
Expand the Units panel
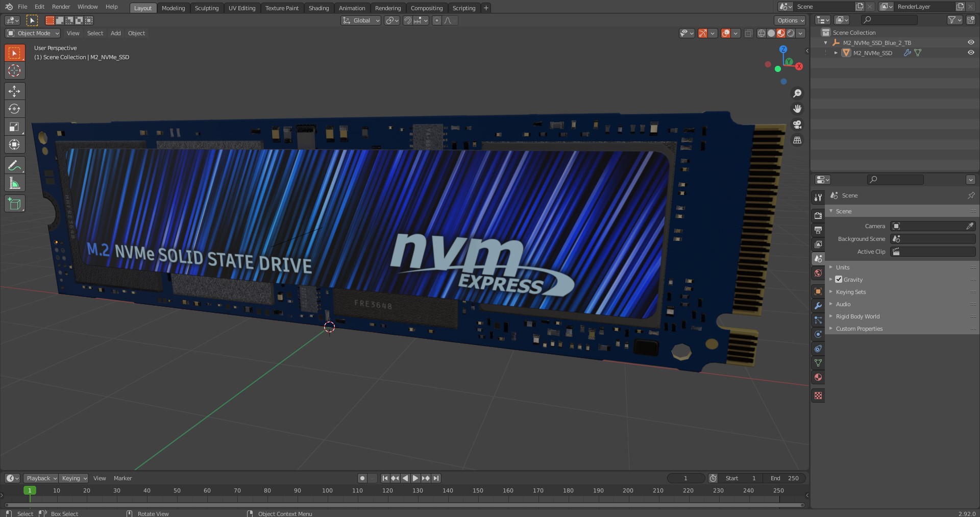pyautogui.click(x=842, y=267)
